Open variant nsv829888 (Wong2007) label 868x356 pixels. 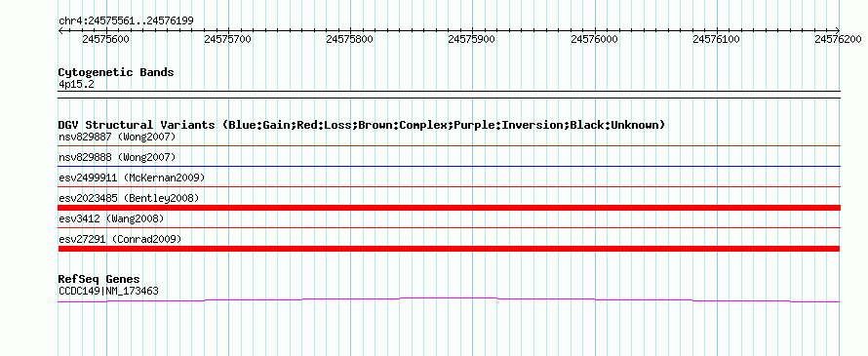coord(117,157)
